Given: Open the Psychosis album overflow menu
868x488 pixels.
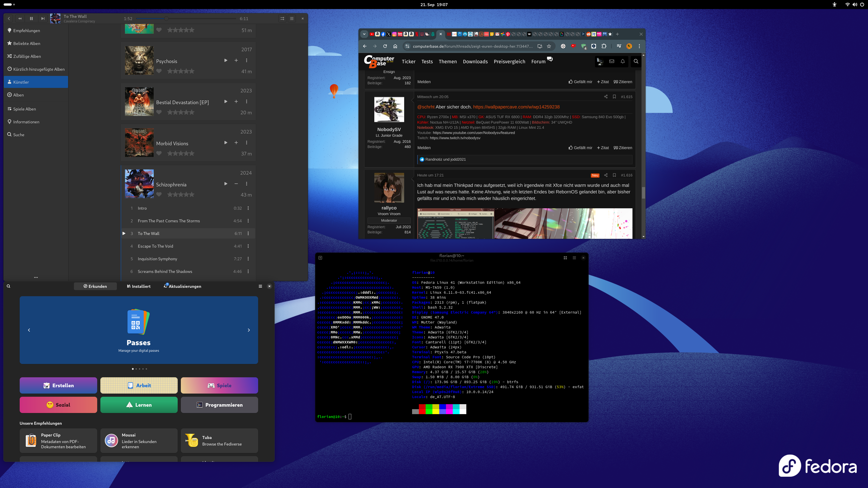Looking at the screenshot, I should (x=247, y=60).
